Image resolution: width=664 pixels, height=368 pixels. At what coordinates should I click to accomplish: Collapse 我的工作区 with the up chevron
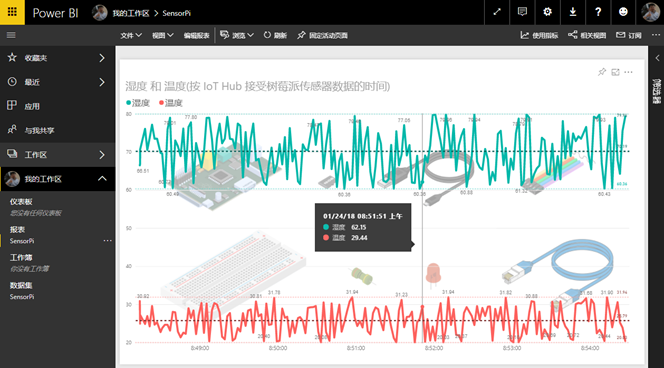click(102, 179)
